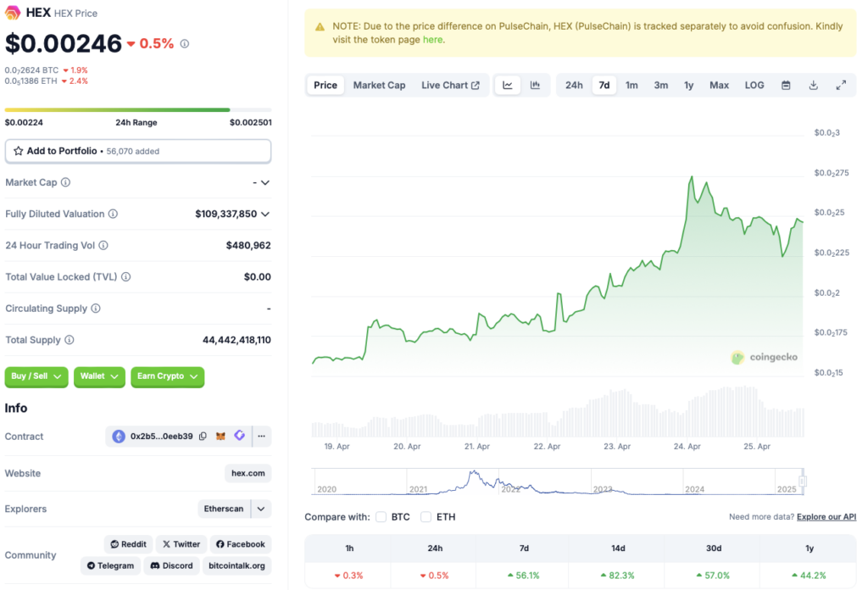
Task: Copy the contract address
Action: pyautogui.click(x=203, y=436)
